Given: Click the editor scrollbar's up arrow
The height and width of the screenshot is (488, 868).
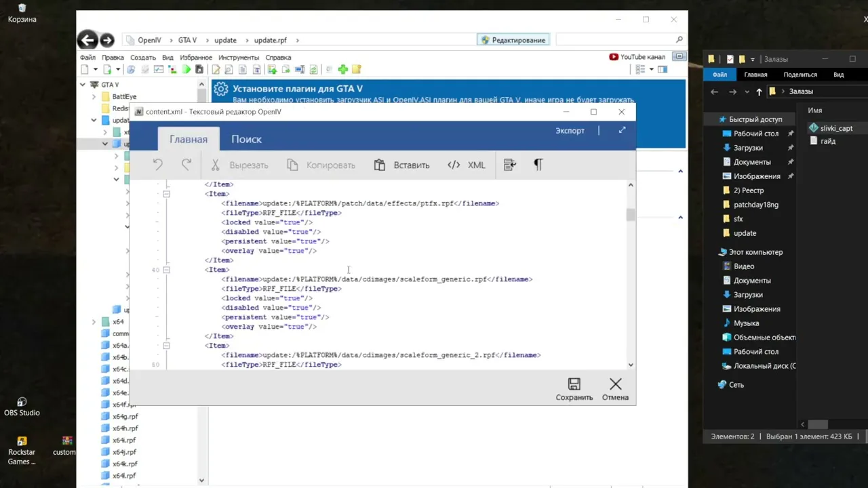Looking at the screenshot, I should 631,184.
